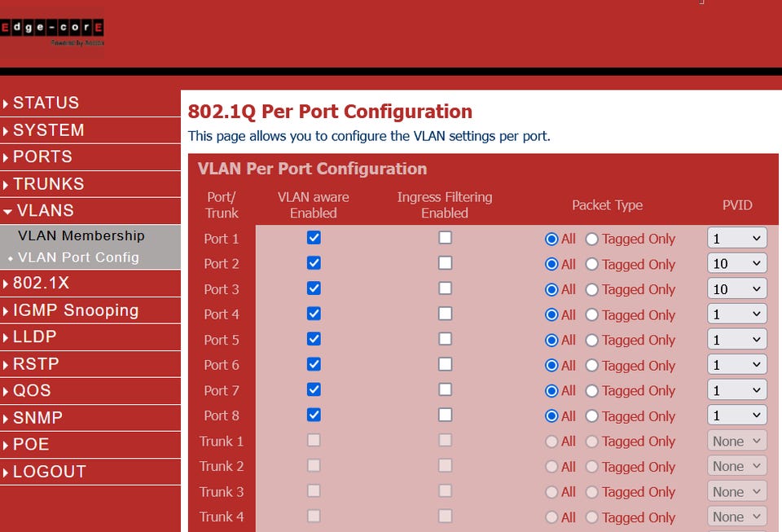Uncheck VLAN aware for Port 1
Screen dimensions: 782x532
[314, 238]
